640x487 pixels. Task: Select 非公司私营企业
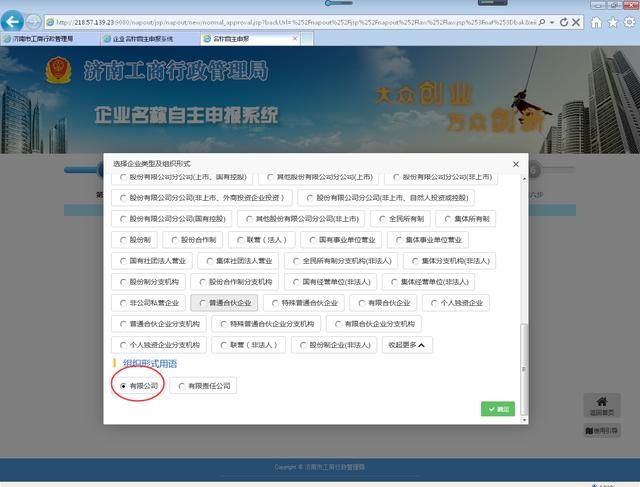(149, 303)
